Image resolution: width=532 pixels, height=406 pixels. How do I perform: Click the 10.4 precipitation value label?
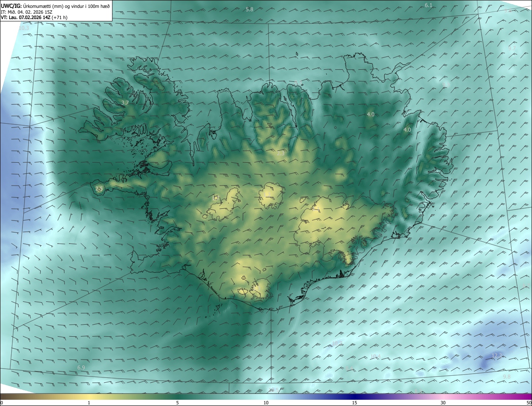[x=375, y=356]
